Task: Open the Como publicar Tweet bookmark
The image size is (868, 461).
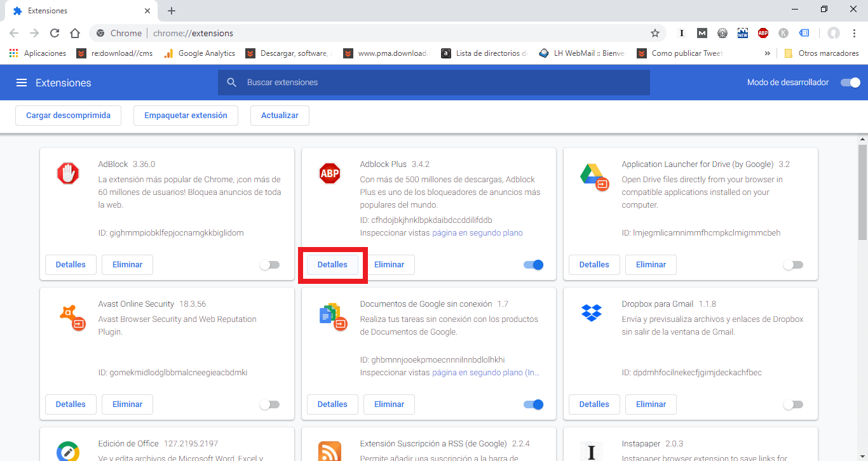Action: [x=681, y=53]
